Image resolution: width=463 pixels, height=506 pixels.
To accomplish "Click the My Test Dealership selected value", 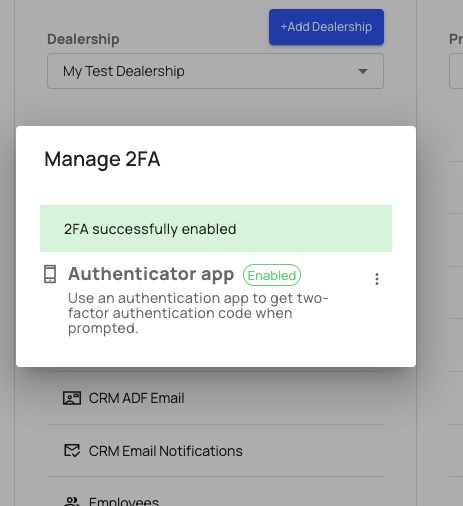I will click(124, 71).
